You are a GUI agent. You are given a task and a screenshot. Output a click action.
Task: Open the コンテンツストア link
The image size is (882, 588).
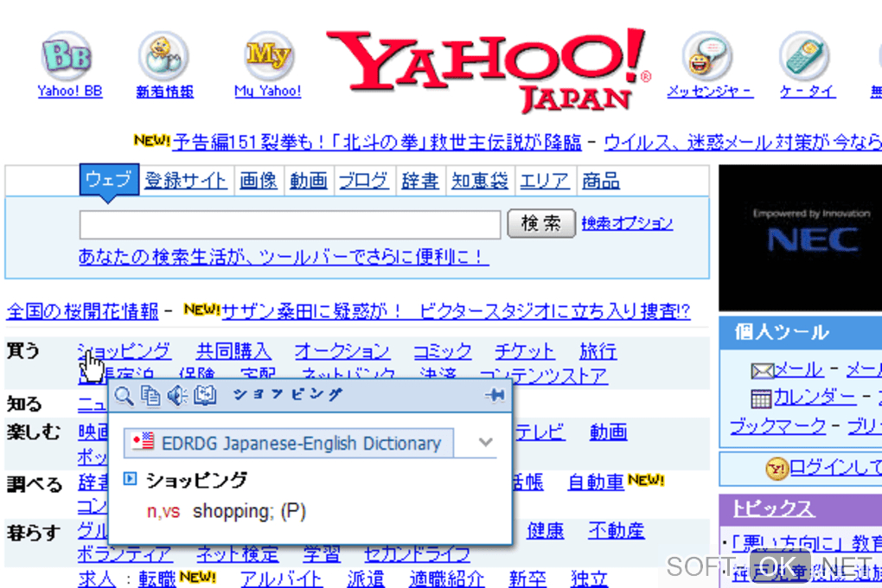coord(543,376)
